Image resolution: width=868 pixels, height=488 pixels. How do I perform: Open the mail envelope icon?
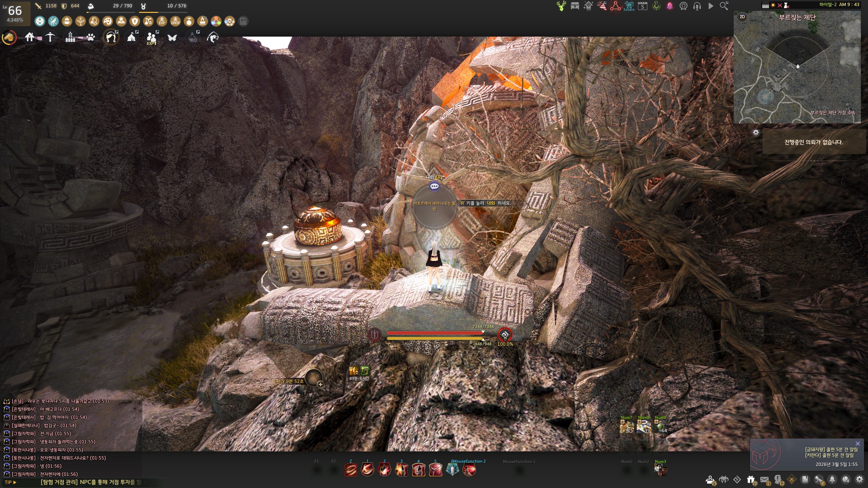click(x=764, y=479)
